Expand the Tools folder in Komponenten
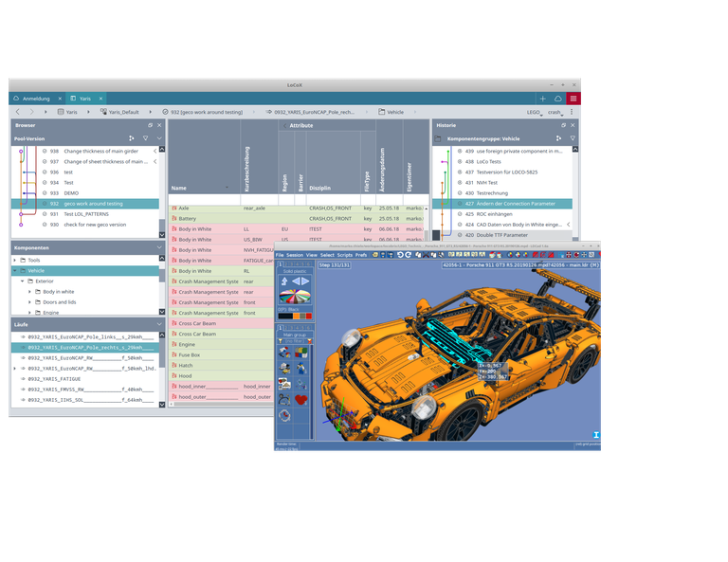 15,261
